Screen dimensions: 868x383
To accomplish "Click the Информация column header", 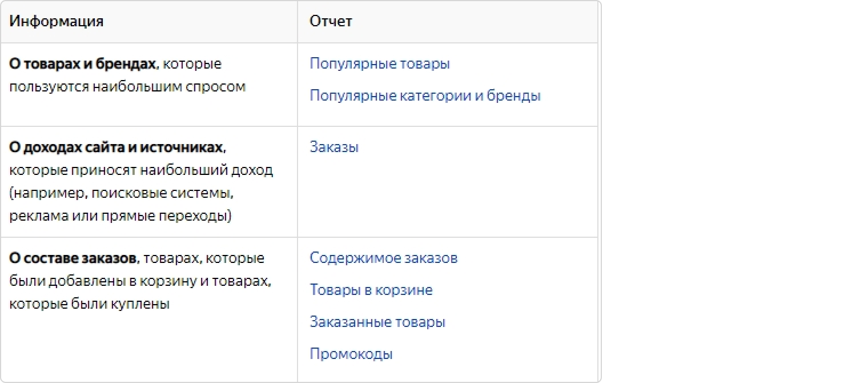I will coord(57,21).
